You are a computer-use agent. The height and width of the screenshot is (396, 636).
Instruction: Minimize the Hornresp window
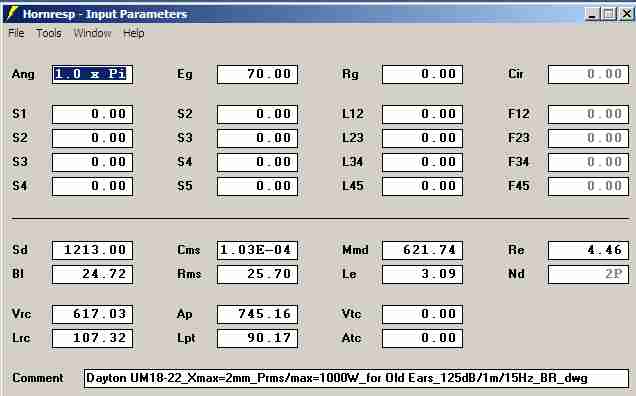pos(592,14)
